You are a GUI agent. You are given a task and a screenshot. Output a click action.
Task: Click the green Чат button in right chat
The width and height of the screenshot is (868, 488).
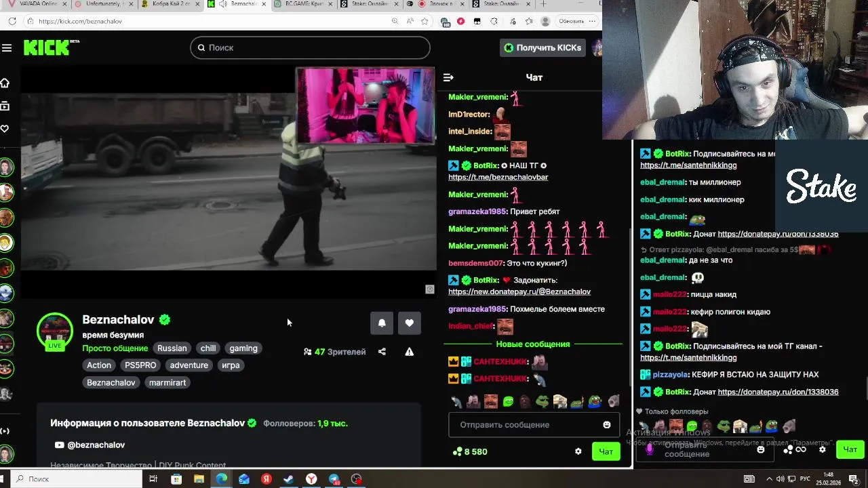tap(850, 449)
